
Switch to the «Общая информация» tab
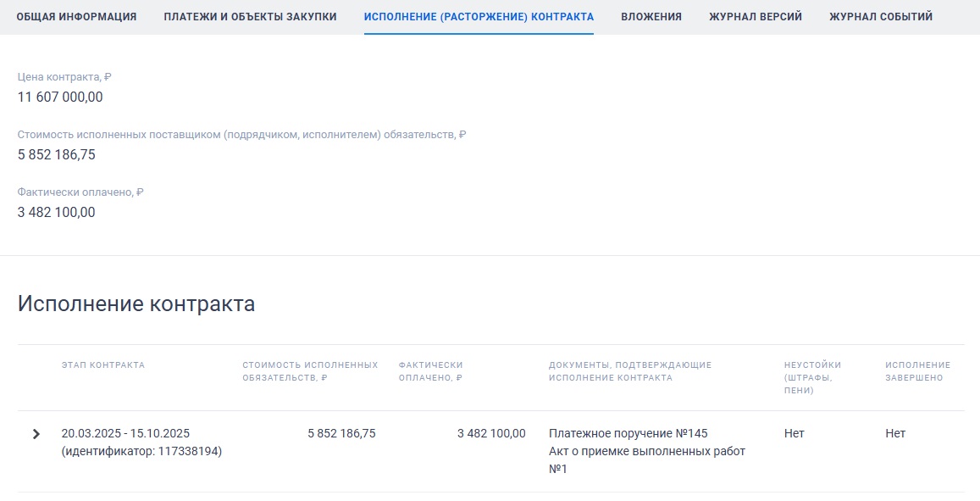pyautogui.click(x=76, y=14)
